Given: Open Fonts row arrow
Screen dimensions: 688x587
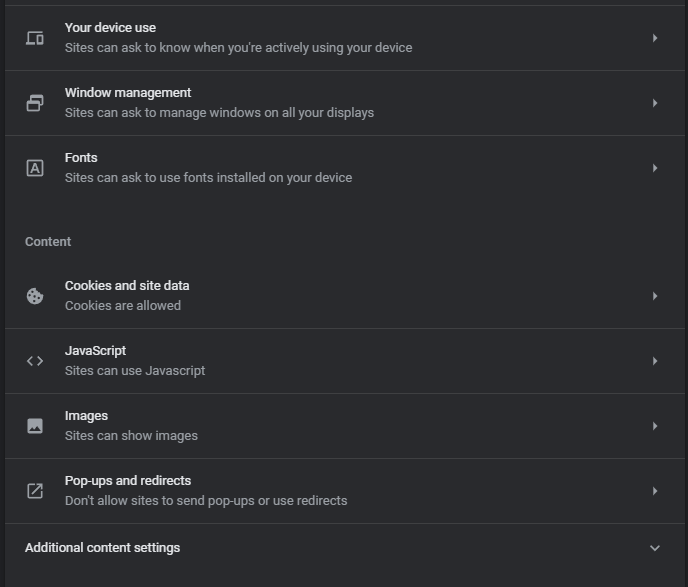Looking at the screenshot, I should point(655,168).
